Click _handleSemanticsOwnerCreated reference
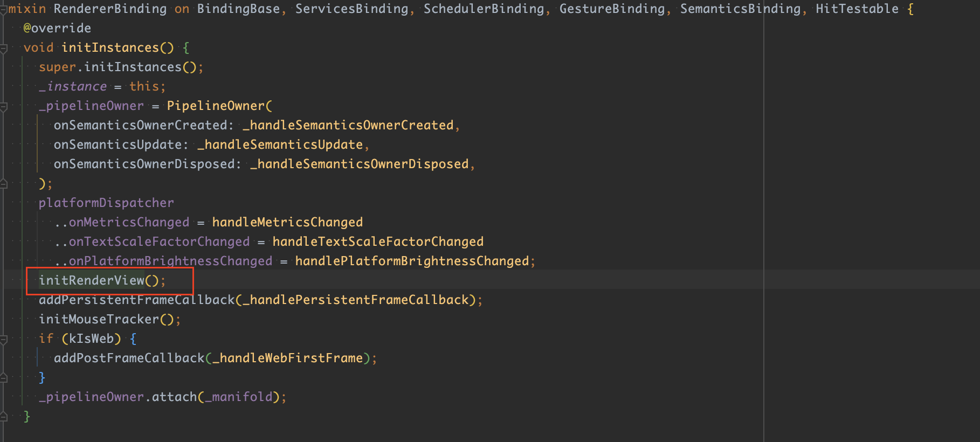Image resolution: width=980 pixels, height=442 pixels. [348, 125]
